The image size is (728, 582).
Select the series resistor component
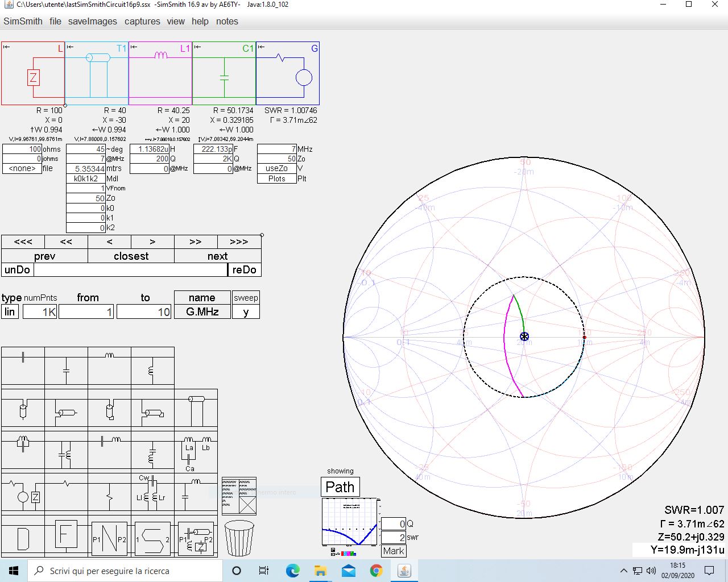click(66, 494)
